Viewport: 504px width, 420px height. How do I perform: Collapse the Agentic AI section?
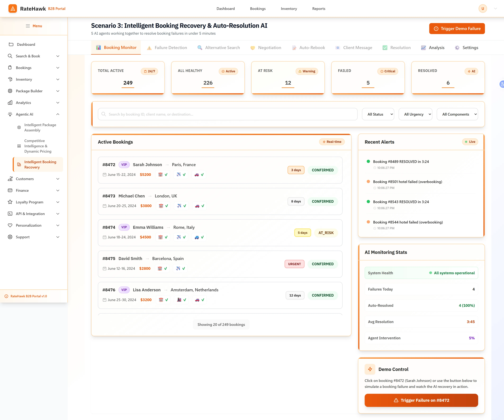pyautogui.click(x=34, y=114)
